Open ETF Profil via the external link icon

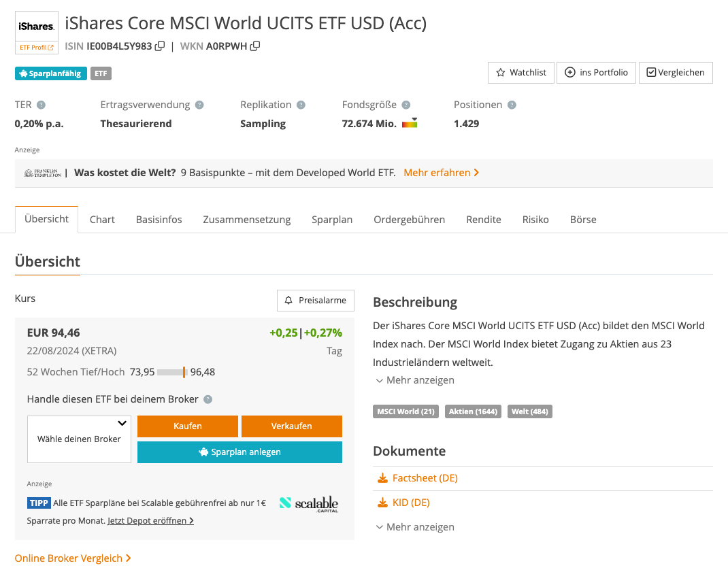52,47
